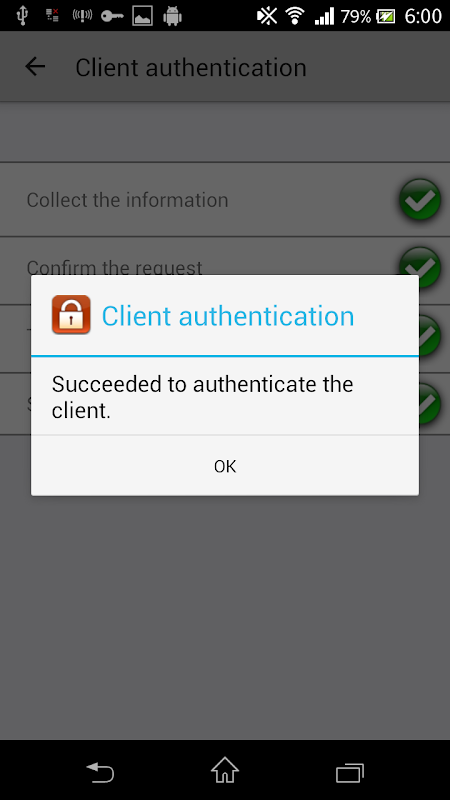
Task: Tap the USB icon in status bar
Action: (22, 16)
